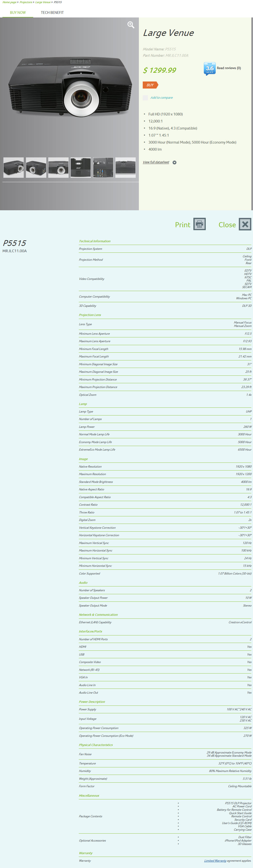The height and width of the screenshot is (868, 253).
Task: Go to Home page breadcrumb
Action: pos(9,2)
